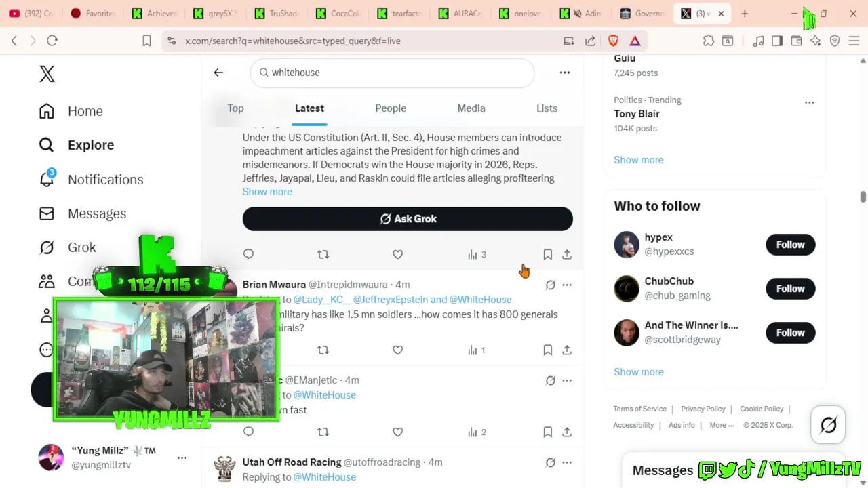Switch to the People tab
Screen dimensions: 868x488
pos(391,108)
